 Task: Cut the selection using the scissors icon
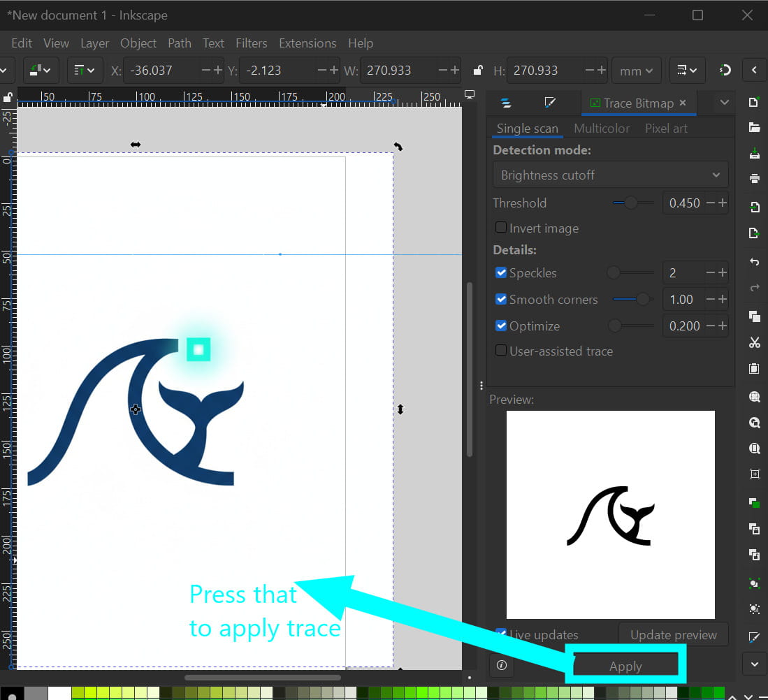pyautogui.click(x=754, y=342)
